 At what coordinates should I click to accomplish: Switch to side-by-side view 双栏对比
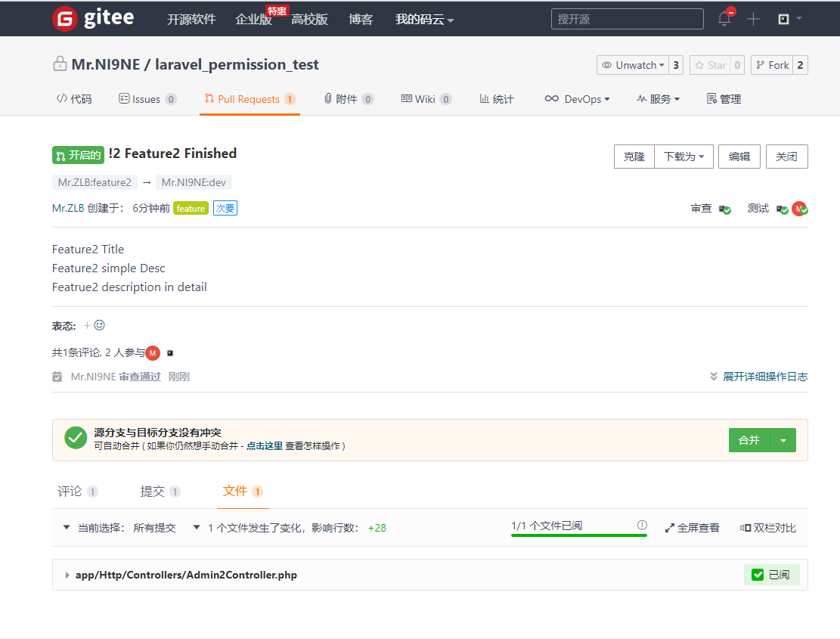[768, 528]
